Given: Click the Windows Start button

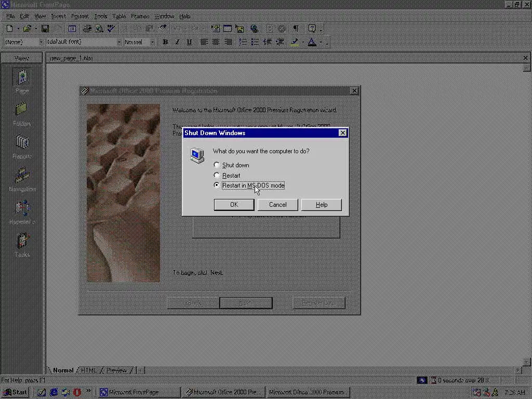Looking at the screenshot, I should (x=15, y=392).
